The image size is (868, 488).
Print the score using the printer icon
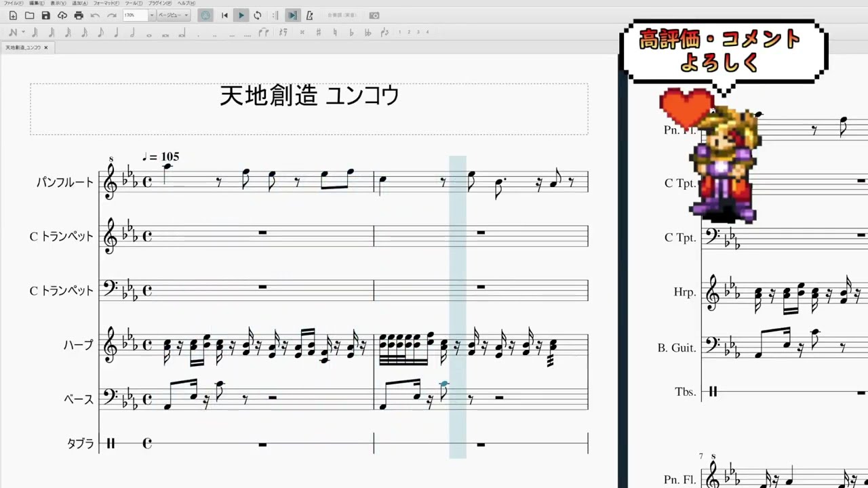[x=79, y=16]
